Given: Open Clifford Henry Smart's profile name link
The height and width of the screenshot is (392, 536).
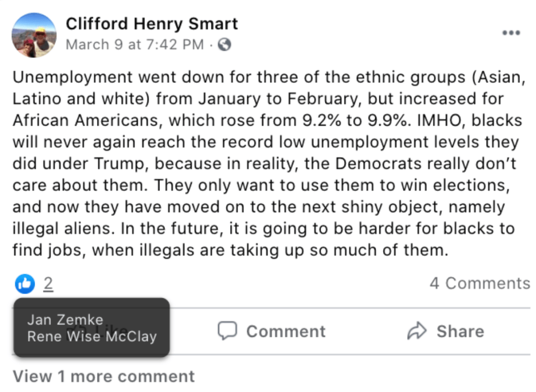Looking at the screenshot, I should pos(152,24).
